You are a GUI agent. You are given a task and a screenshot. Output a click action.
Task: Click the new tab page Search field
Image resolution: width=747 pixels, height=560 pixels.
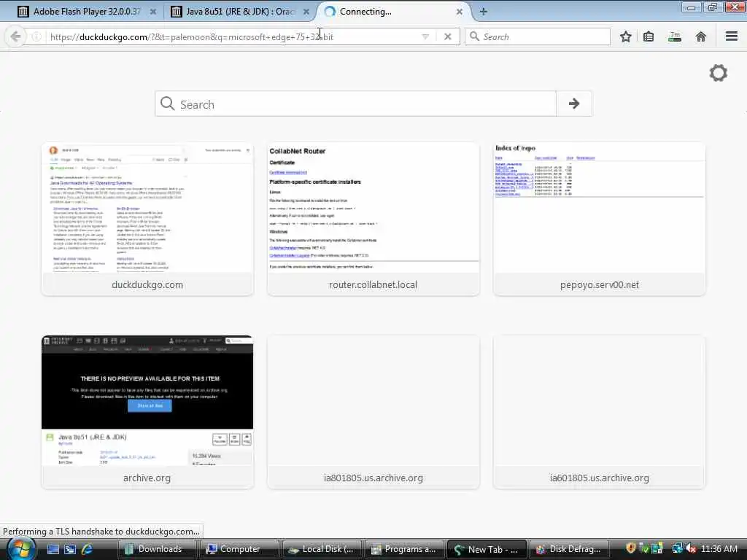point(355,104)
